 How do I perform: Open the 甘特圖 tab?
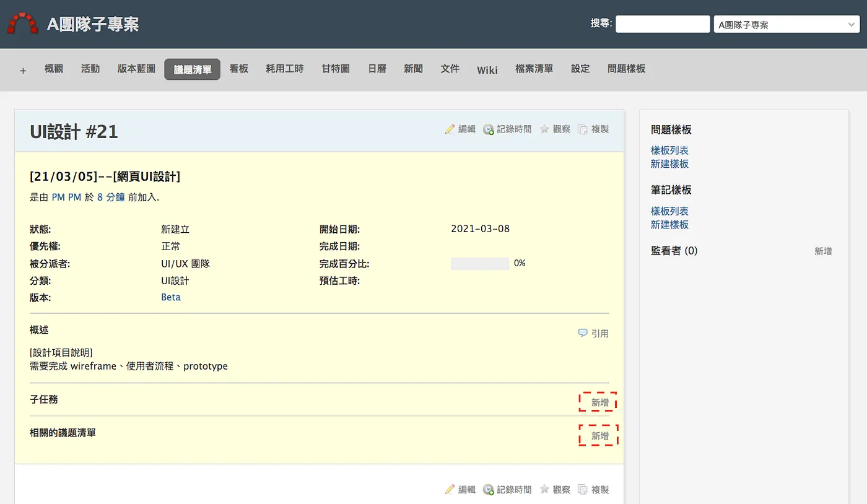click(336, 69)
